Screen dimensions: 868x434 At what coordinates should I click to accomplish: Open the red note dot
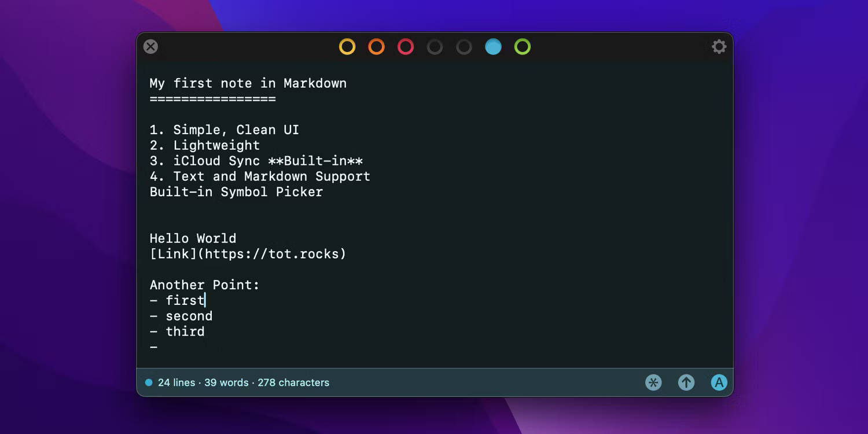coord(406,46)
